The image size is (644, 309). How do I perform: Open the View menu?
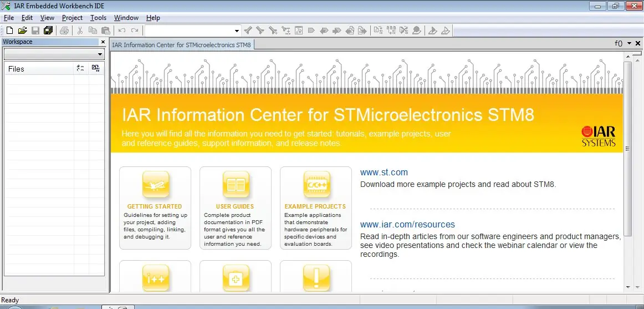click(47, 18)
